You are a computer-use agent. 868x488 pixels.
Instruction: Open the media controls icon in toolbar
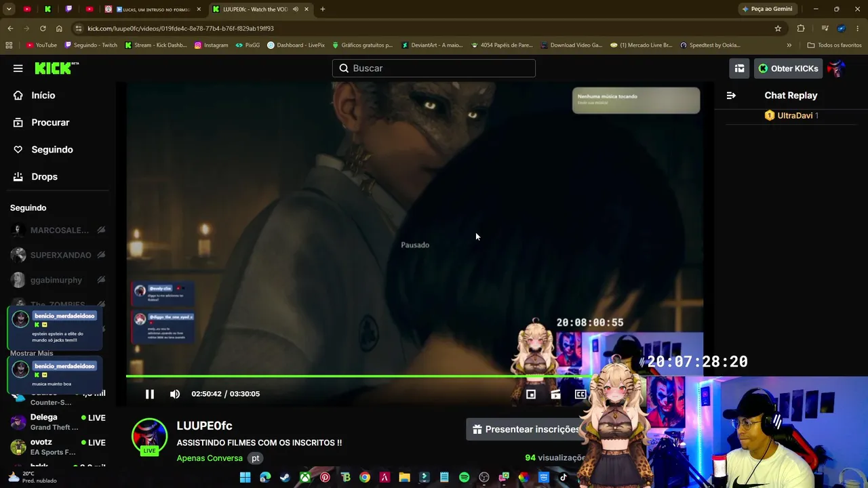coord(825,28)
